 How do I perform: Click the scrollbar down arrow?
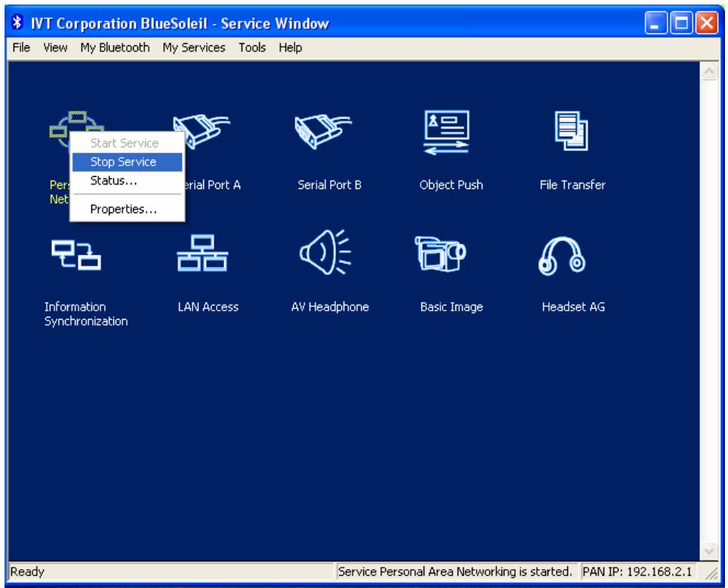[x=709, y=551]
